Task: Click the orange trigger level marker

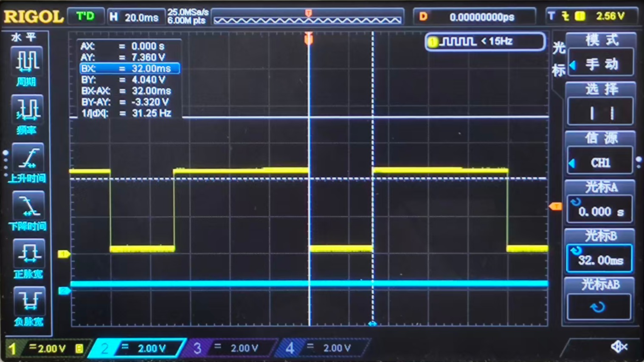Action: pyautogui.click(x=555, y=206)
